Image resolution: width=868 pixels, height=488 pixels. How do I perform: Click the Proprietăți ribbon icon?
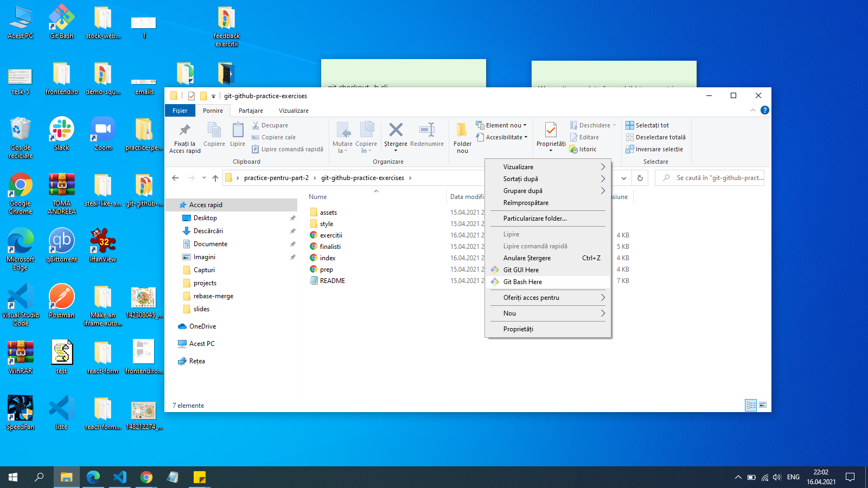(x=551, y=131)
